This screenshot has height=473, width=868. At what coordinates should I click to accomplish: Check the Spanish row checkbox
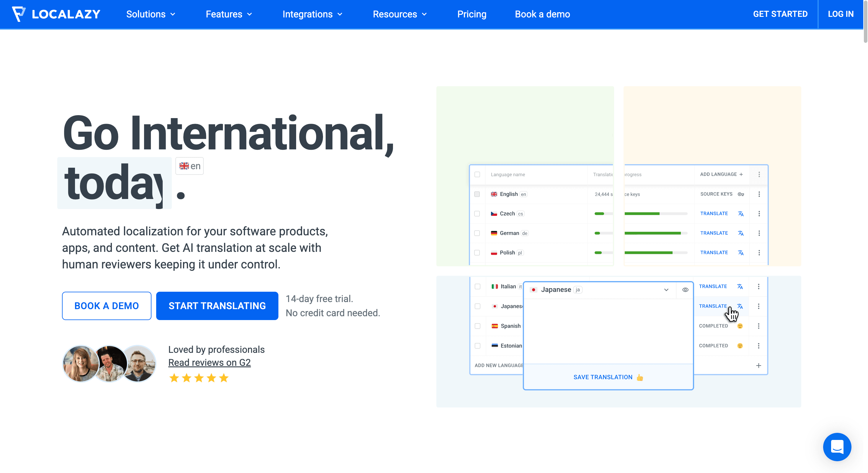[x=477, y=326]
